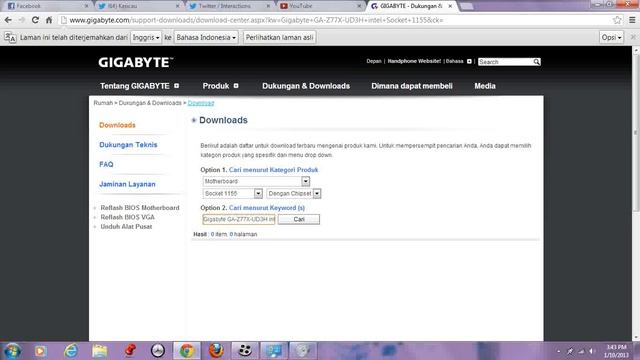The image size is (640, 360).
Task: Switch to the Kaskus tab
Action: pos(139,6)
